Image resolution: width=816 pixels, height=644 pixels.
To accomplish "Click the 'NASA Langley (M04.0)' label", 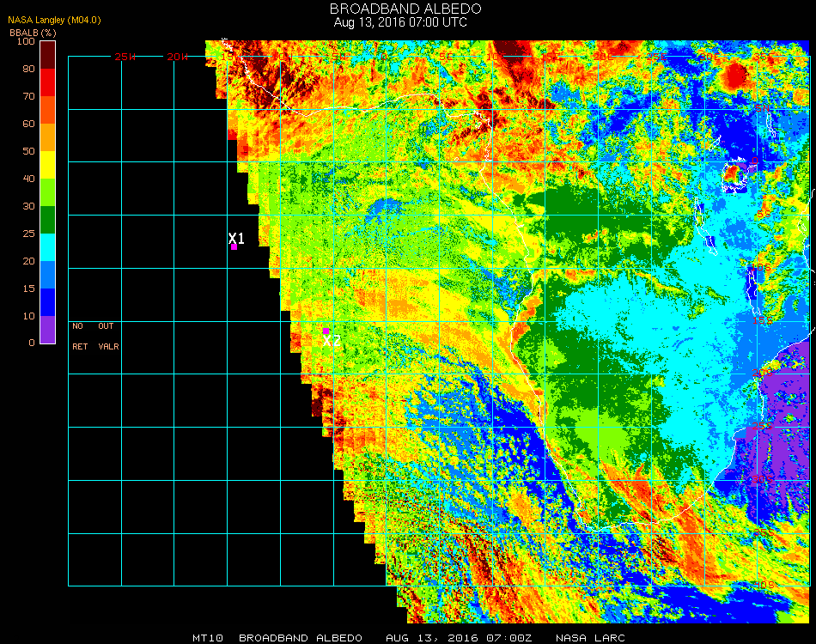I will [x=54, y=21].
